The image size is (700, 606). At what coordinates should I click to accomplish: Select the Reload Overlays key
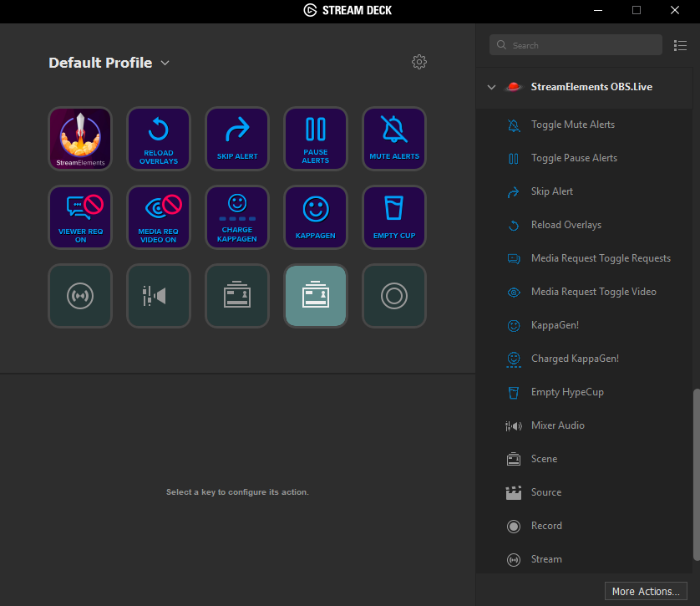(x=159, y=139)
